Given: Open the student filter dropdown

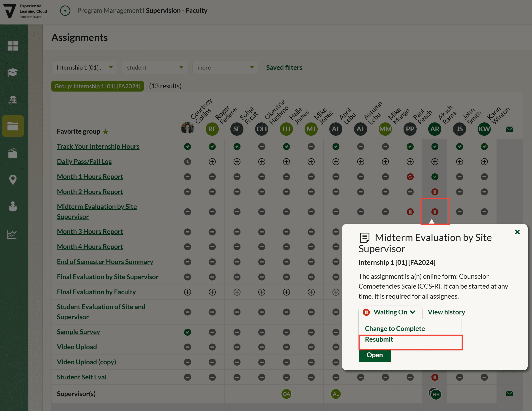Looking at the screenshot, I should point(155,68).
